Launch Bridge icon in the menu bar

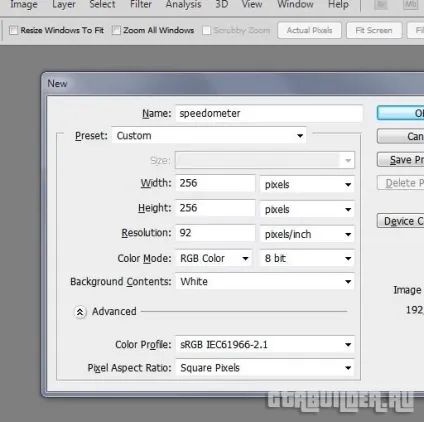(x=380, y=5)
